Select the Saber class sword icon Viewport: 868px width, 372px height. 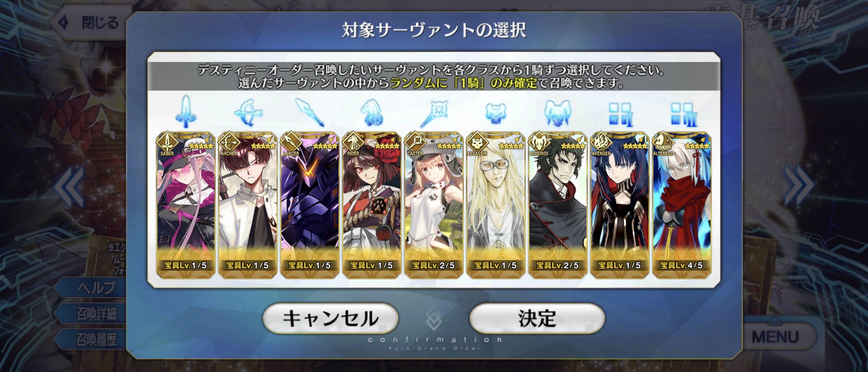tap(186, 112)
